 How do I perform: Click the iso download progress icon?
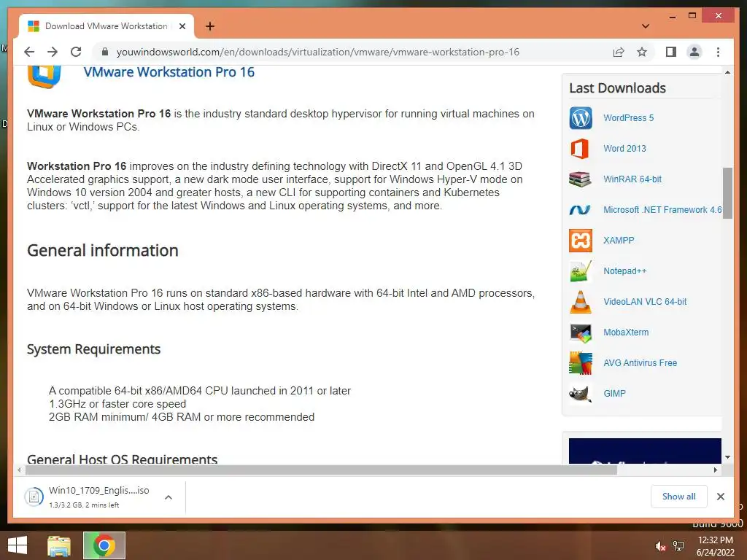coord(34,497)
